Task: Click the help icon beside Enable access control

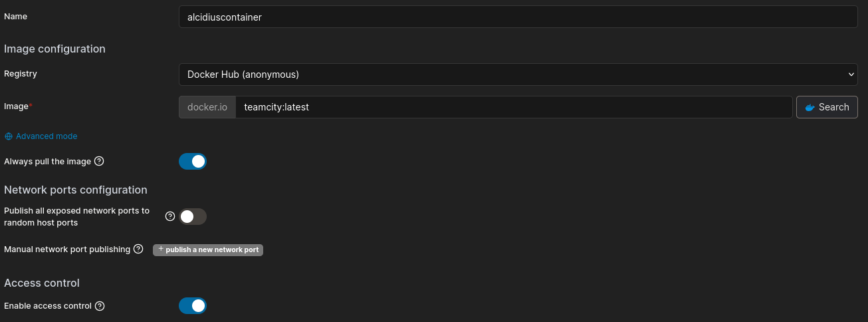Action: 100,306
